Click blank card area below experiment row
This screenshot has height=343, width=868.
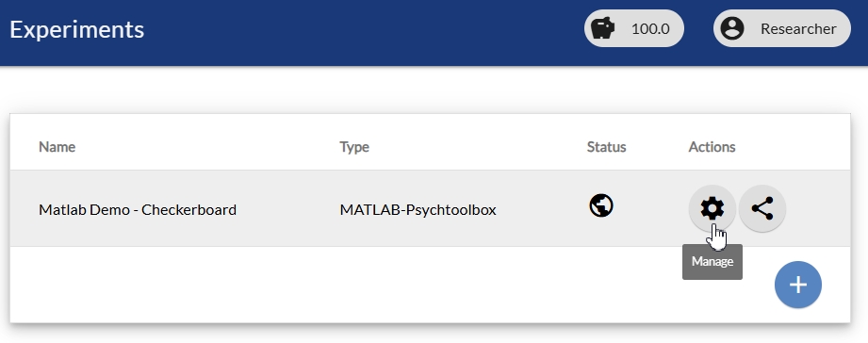tap(387, 285)
